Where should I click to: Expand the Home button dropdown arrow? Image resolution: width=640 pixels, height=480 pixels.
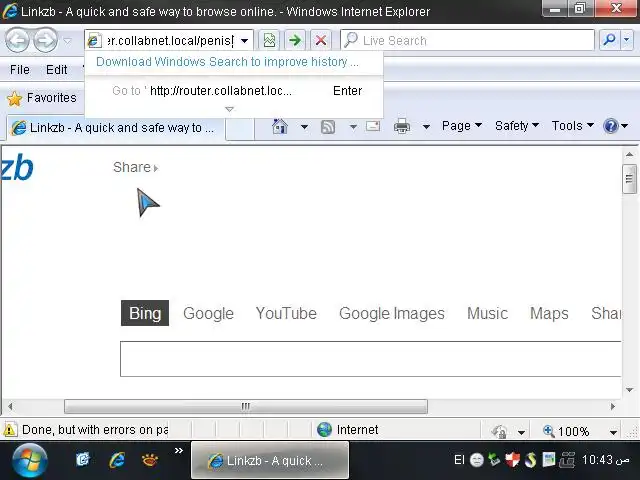point(304,127)
